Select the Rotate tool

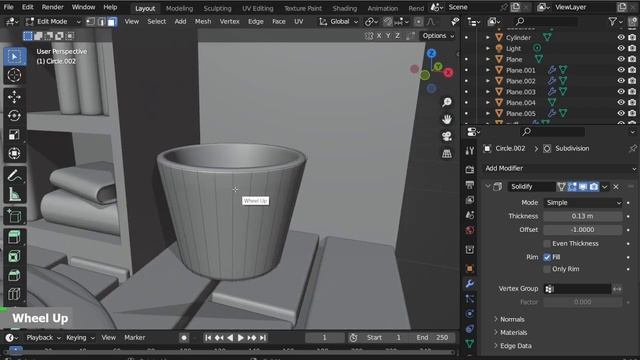coord(14,116)
